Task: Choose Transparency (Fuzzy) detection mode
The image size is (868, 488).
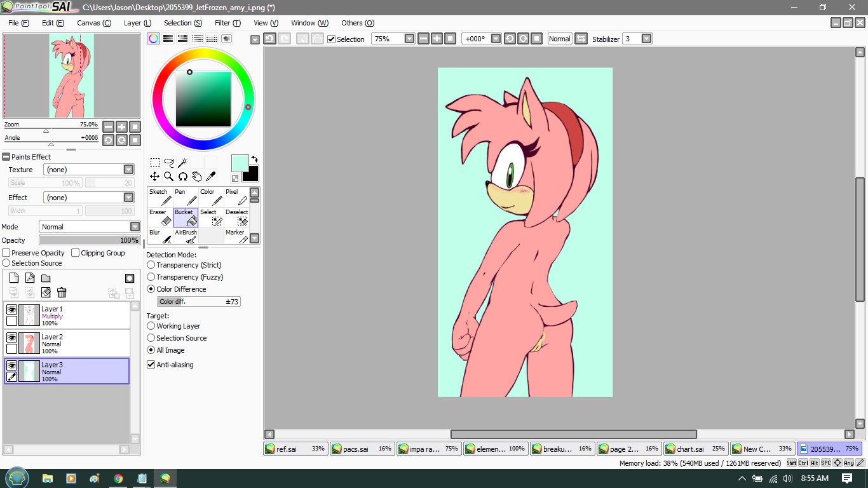Action: coord(151,277)
